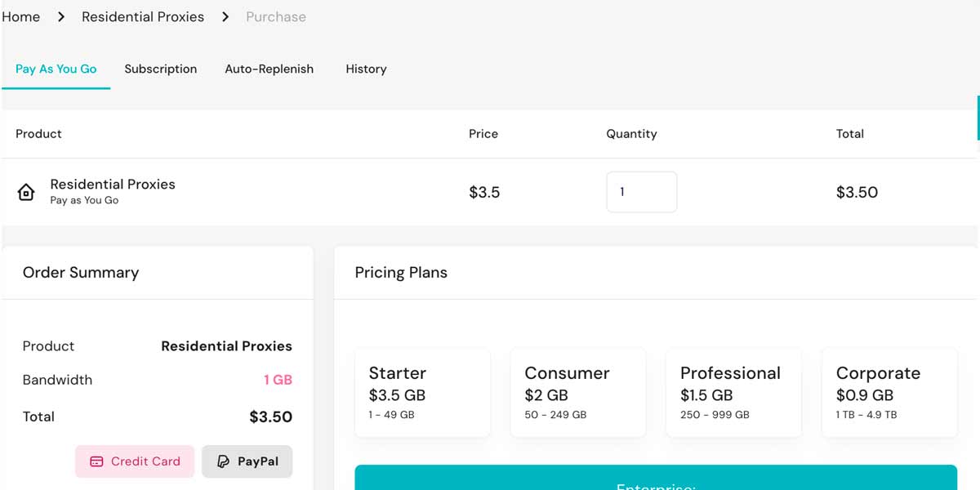Go to Home breadcrumb link
The width and height of the screenshot is (980, 490).
click(21, 17)
